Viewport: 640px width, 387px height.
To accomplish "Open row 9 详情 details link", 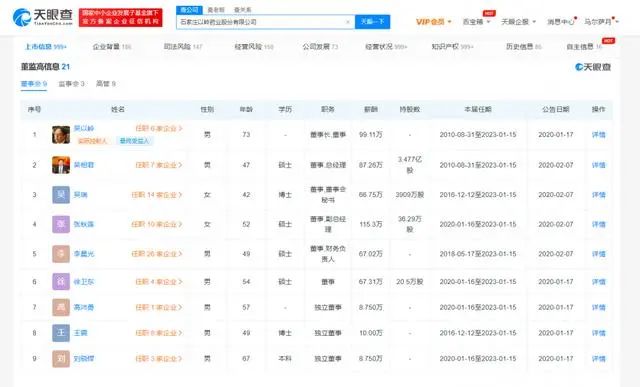I will click(598, 359).
